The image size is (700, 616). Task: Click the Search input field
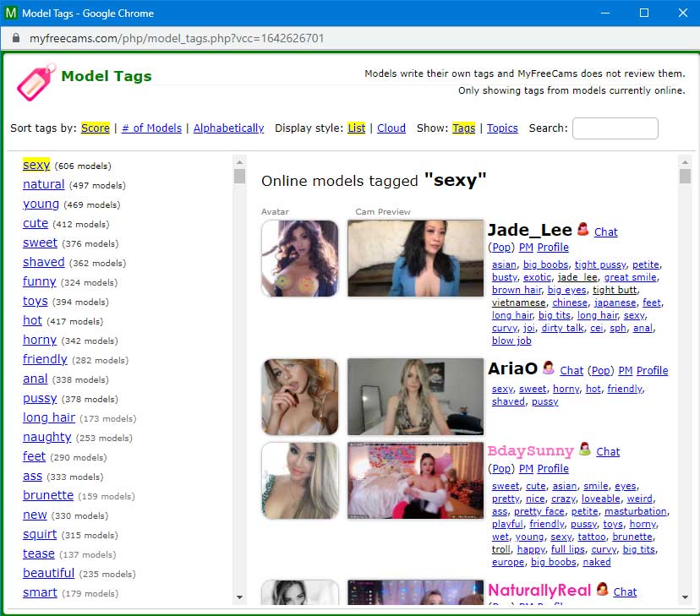point(615,128)
